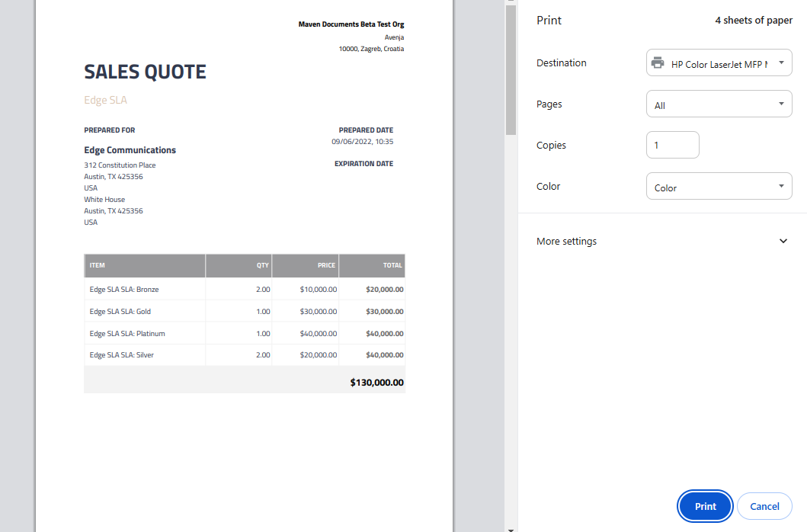Expand the More settings section
The width and height of the screenshot is (807, 532).
pyautogui.click(x=662, y=241)
